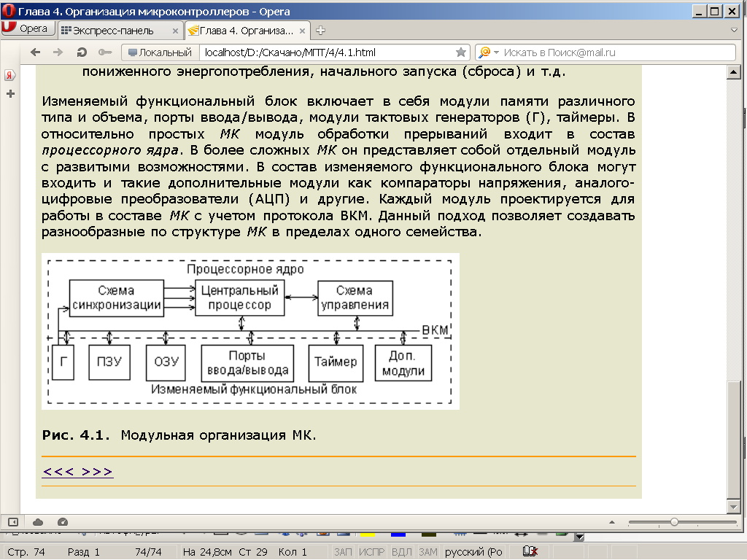Open Word spelling check book icon

pos(530,551)
